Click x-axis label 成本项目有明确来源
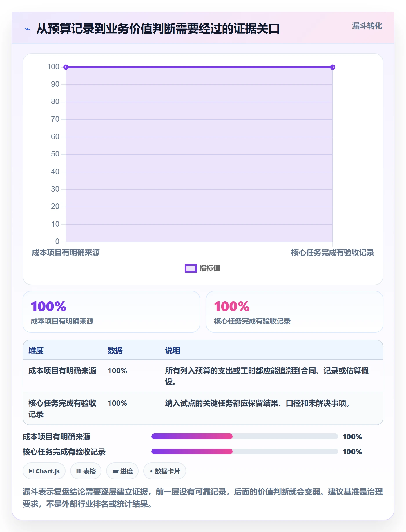The width and height of the screenshot is (406, 532). coord(66,253)
